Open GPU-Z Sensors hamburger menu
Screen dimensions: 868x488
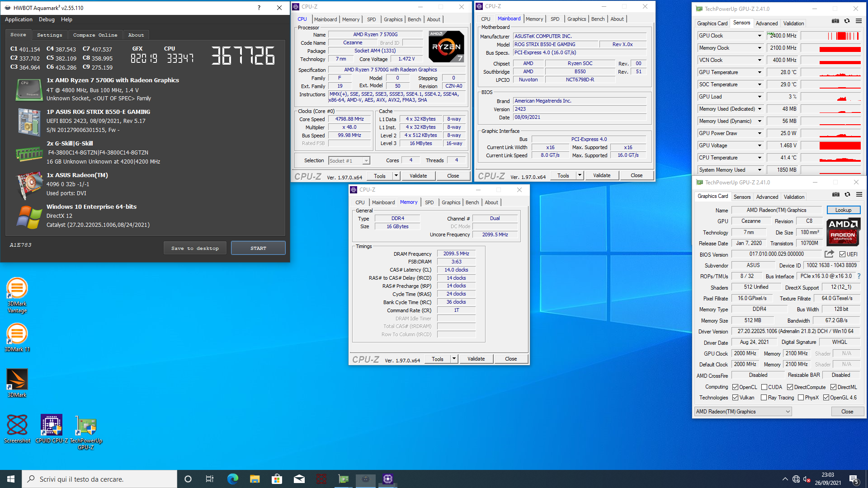(859, 21)
